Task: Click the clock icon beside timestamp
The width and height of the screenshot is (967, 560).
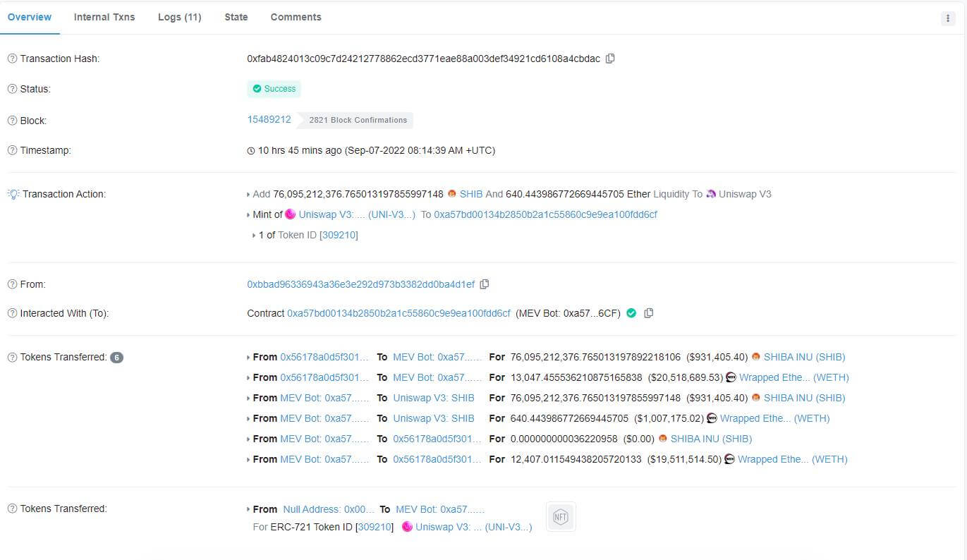Action: pyautogui.click(x=251, y=151)
